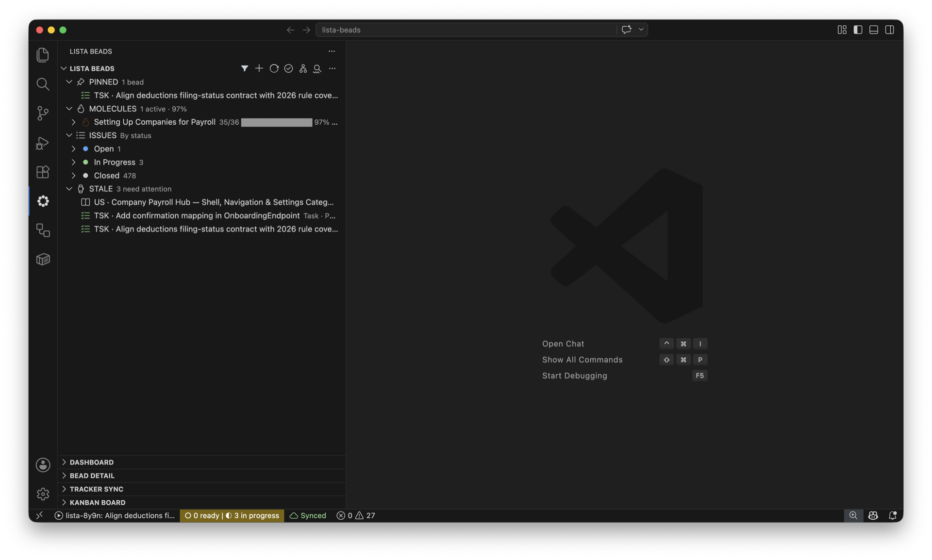
Task: Expand the BEAD DETAIL section
Action: (x=201, y=476)
